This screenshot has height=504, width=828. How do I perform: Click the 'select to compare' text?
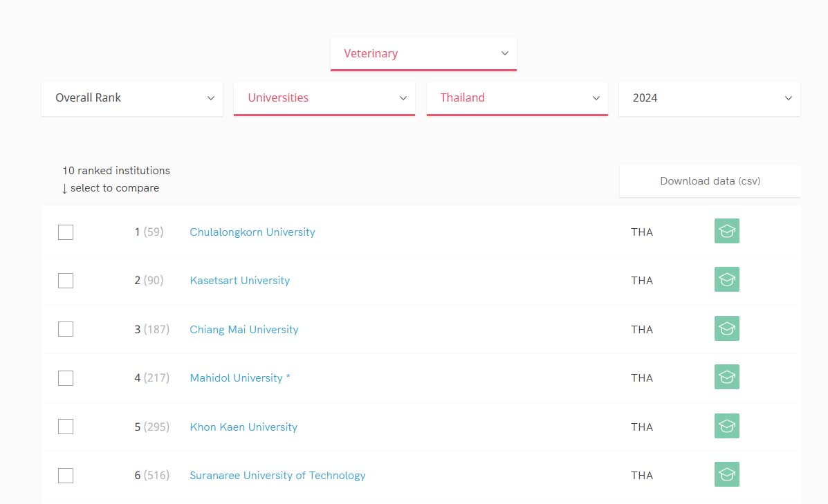point(115,188)
